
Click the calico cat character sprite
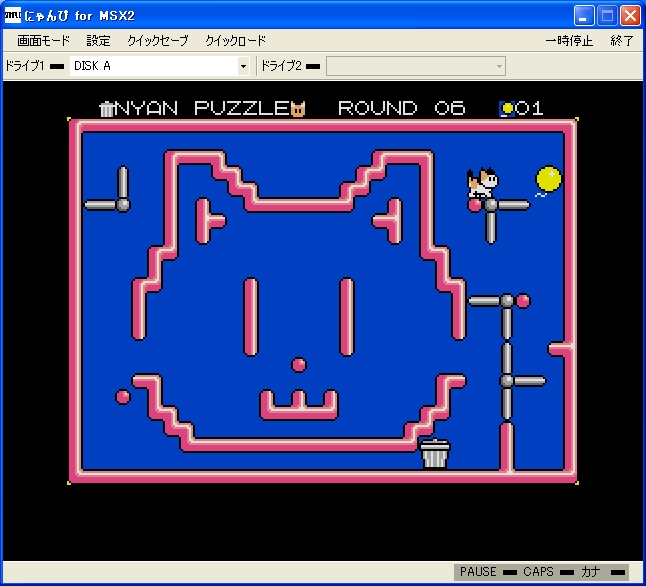482,182
